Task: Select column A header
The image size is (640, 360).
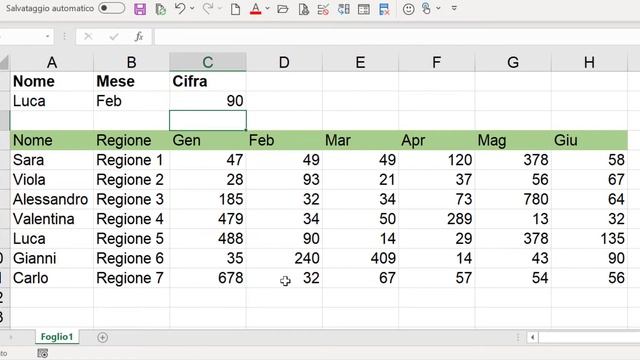Action: [x=51, y=62]
